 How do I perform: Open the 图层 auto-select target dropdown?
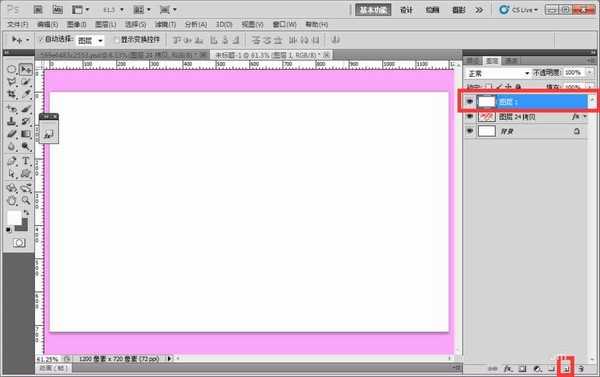point(90,40)
